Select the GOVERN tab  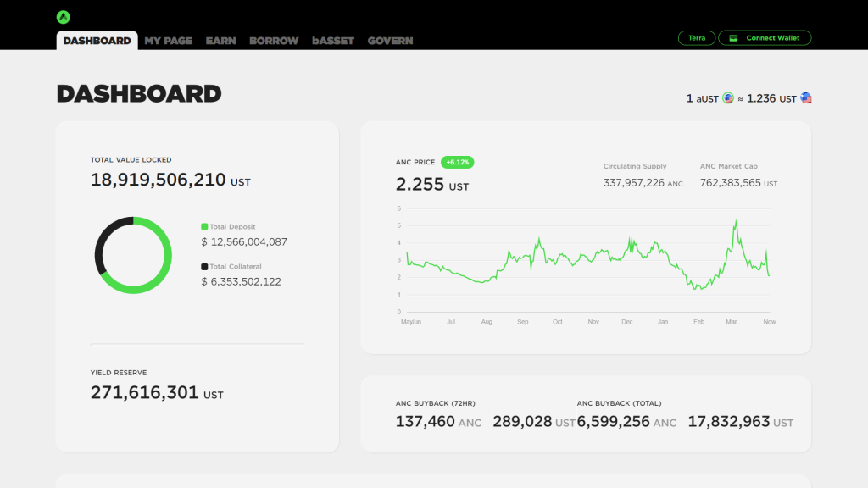[390, 41]
